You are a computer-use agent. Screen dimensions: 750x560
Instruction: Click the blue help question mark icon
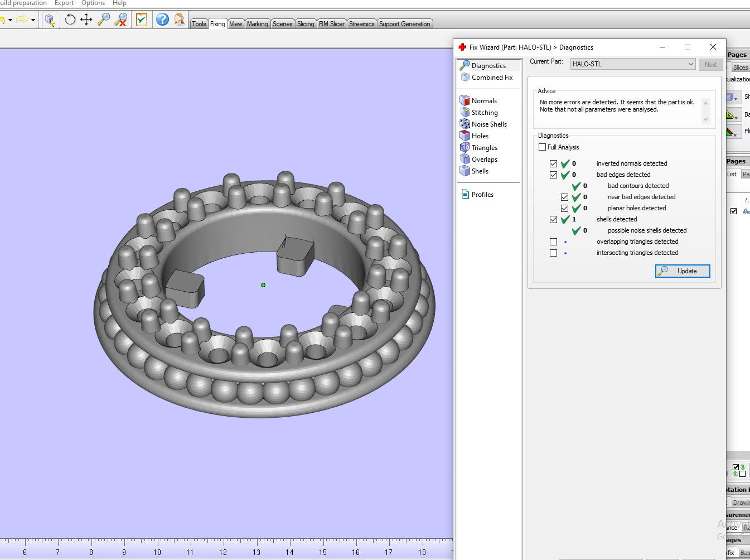tap(162, 20)
